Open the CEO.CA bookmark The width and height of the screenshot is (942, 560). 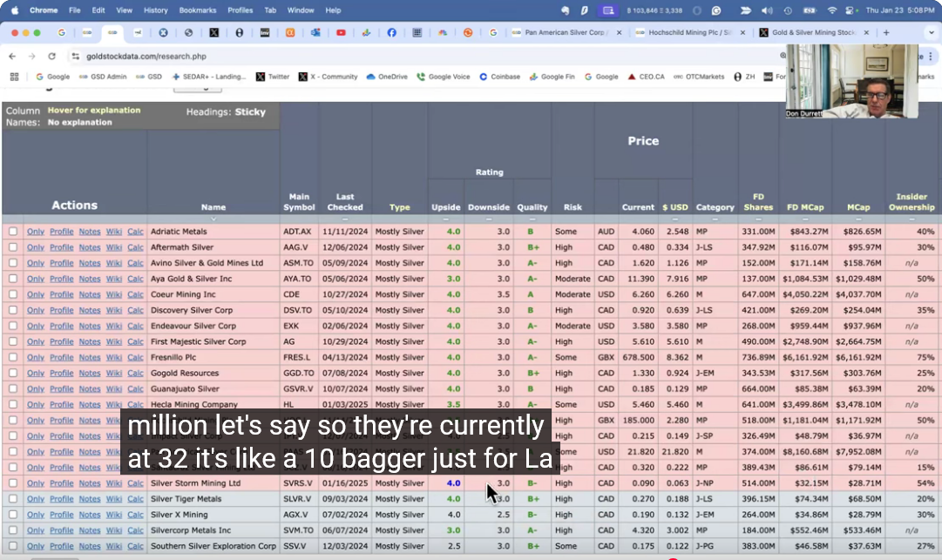point(646,77)
